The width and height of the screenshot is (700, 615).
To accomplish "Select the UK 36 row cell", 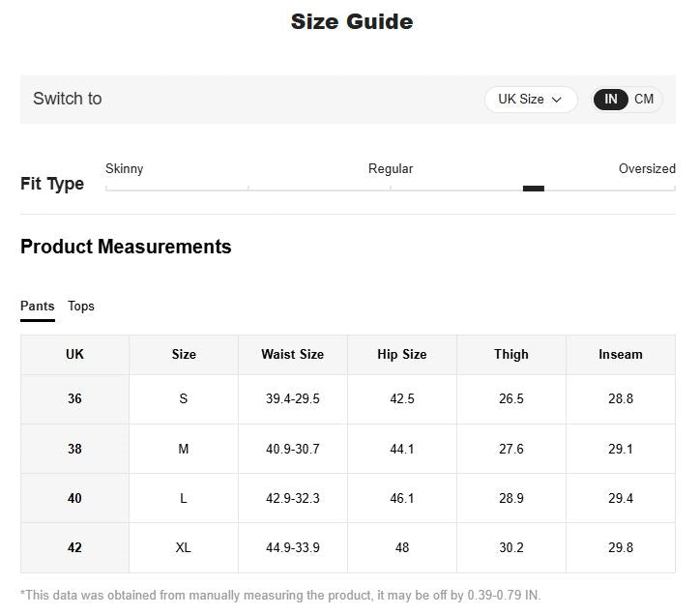I will [74, 398].
